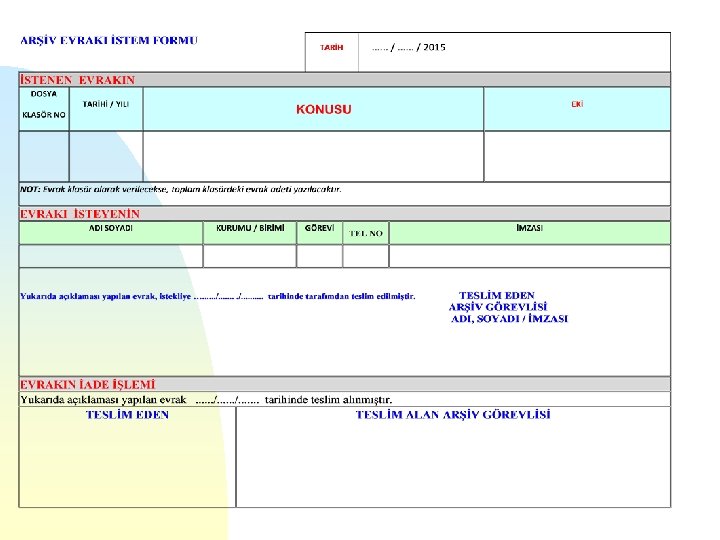Click the 'Yukarıda açıklaması yapılan evrak, istekliye' sentence
The width and height of the screenshot is (720, 540).
coord(218,297)
